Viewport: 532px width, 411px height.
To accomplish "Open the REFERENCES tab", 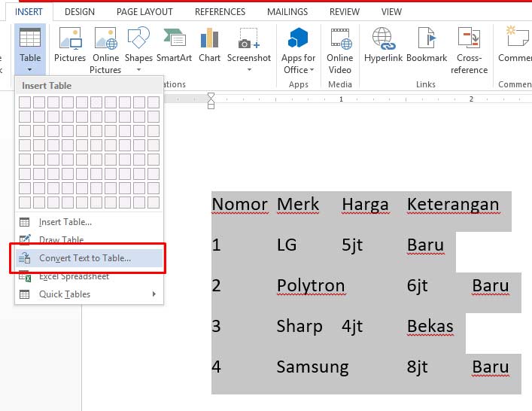I will [x=220, y=12].
